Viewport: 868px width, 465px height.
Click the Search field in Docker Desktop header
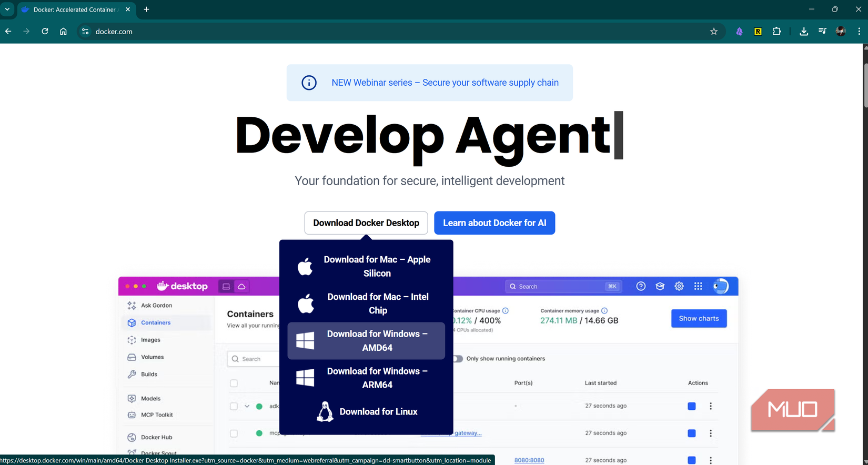point(563,287)
